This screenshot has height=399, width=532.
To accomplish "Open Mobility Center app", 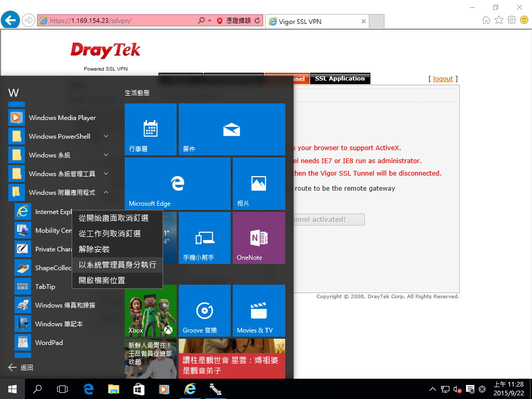I will [x=44, y=230].
